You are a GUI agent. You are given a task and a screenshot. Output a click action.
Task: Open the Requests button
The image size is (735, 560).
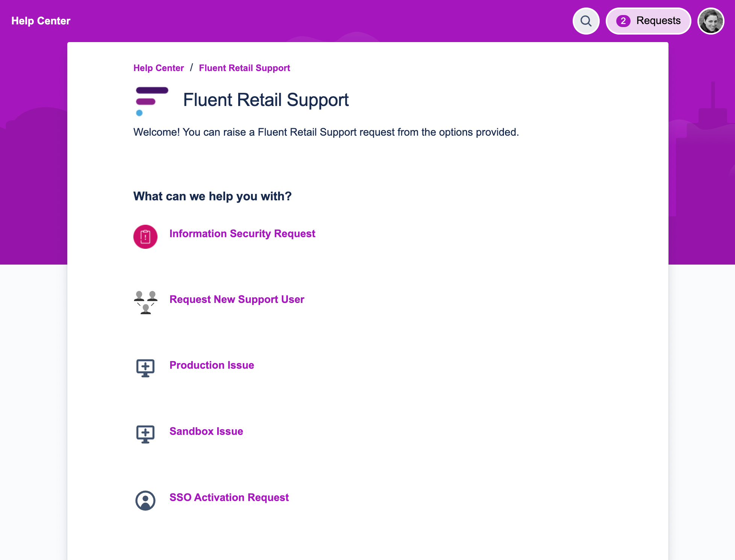tap(658, 21)
